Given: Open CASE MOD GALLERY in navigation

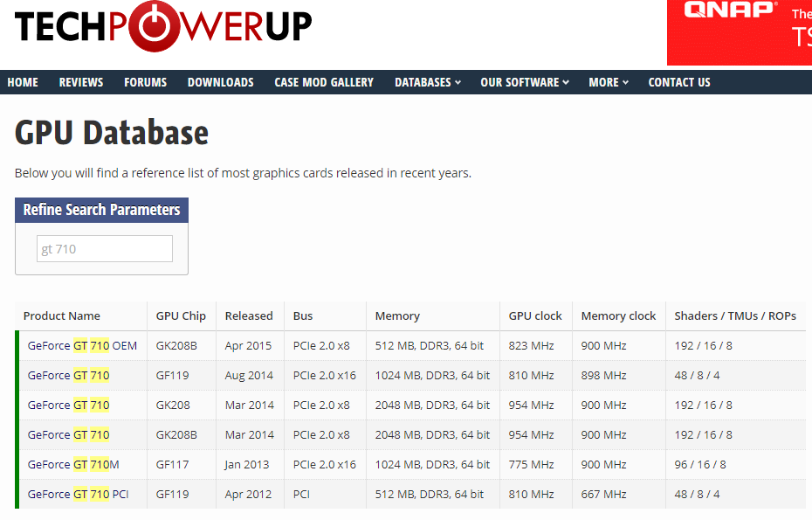Looking at the screenshot, I should [324, 82].
